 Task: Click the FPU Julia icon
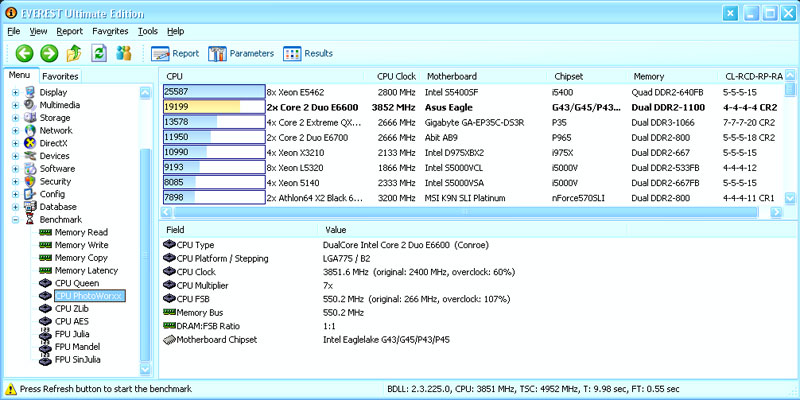[45, 334]
